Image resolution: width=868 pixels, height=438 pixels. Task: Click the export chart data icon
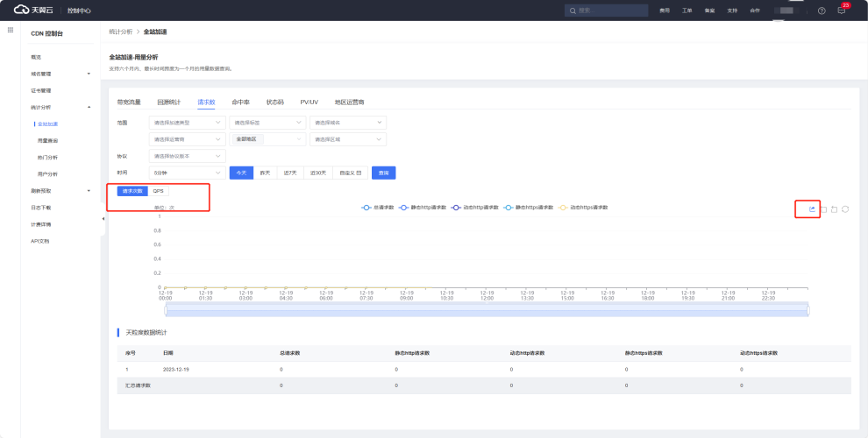tap(812, 209)
